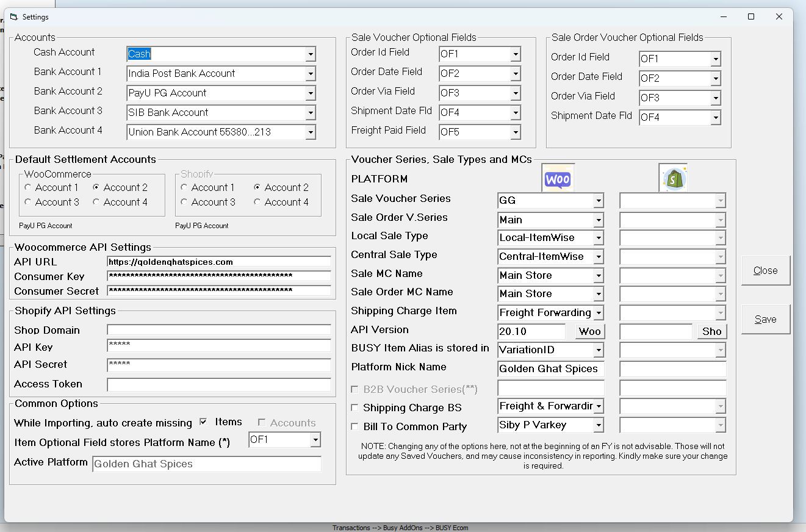Click the Close button
Screen dimensions: 806x532
765,270
